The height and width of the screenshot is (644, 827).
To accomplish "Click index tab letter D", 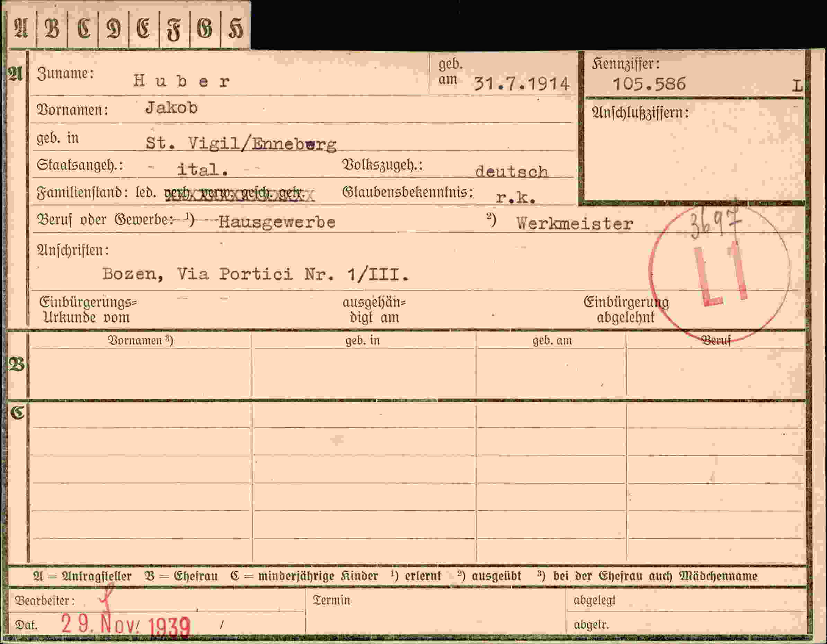I will point(114,28).
